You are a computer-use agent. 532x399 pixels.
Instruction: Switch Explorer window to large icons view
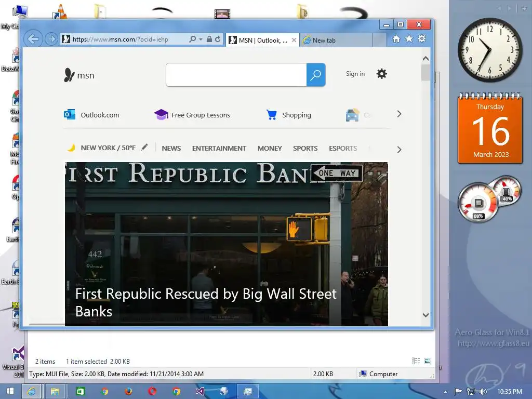[x=428, y=361]
